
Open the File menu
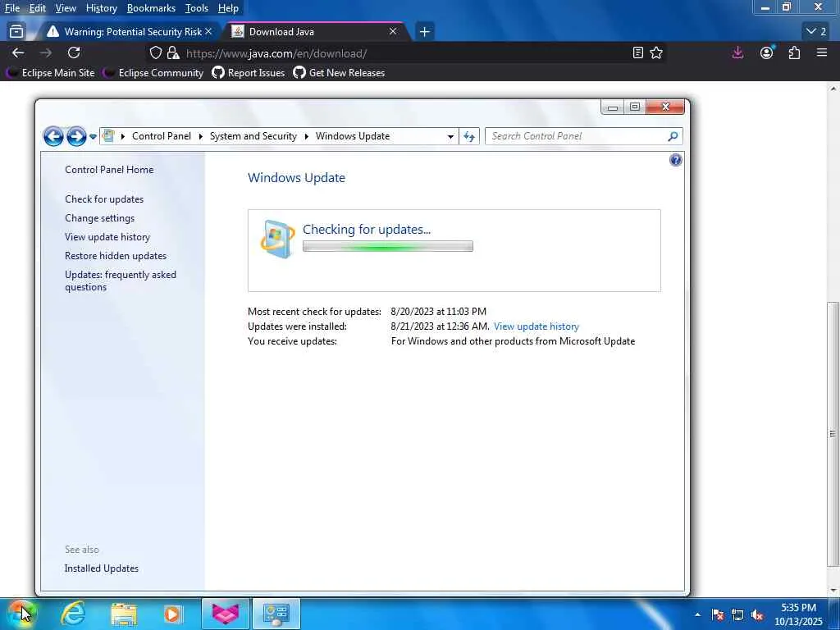tap(12, 8)
